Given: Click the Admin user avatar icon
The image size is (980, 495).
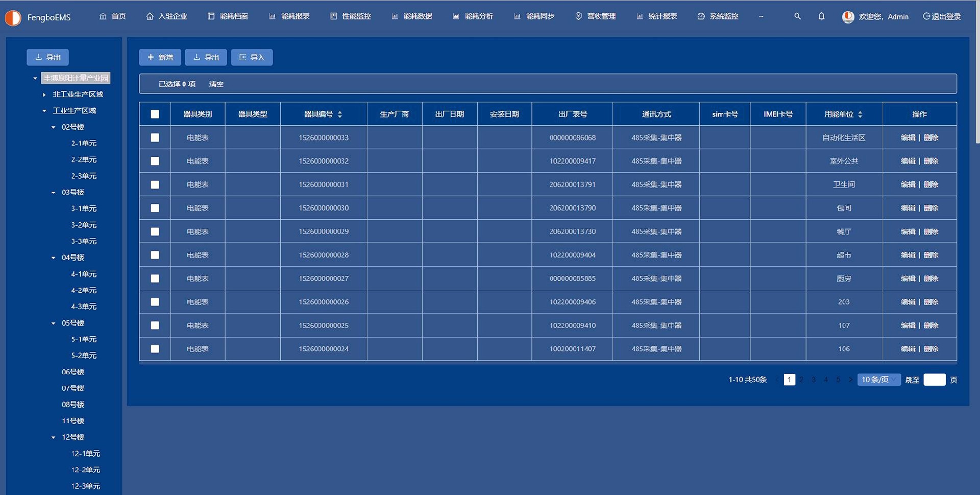Looking at the screenshot, I should [x=848, y=17].
